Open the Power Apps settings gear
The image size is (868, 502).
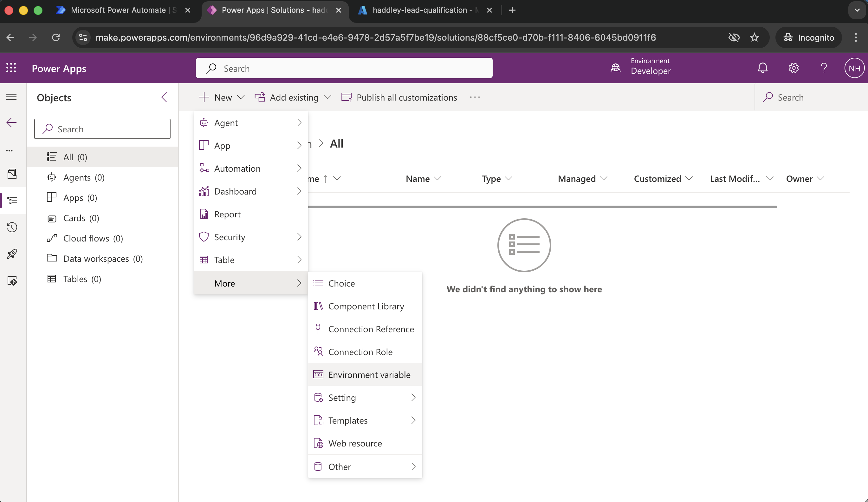pos(794,68)
